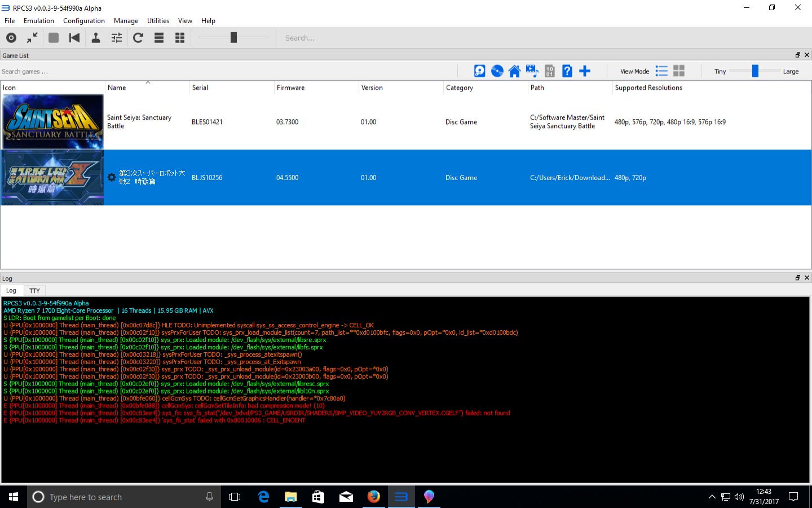Toggle Unknown category question-mark filter
Screen dimensions: 812x508
(567, 71)
